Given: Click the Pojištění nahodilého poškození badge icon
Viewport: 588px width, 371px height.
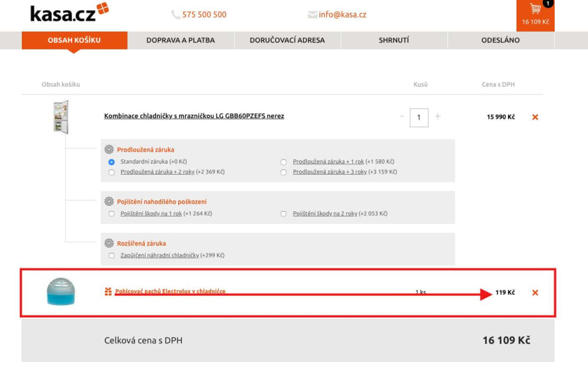Looking at the screenshot, I should click(109, 201).
